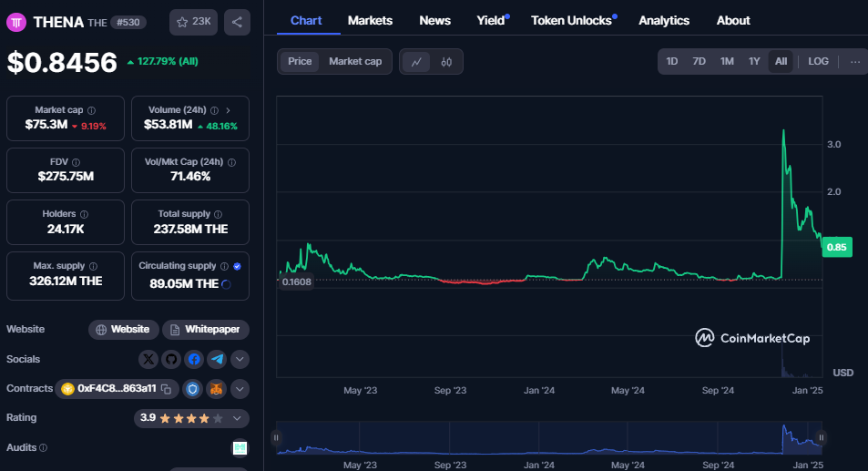The image size is (868, 471).
Task: Click the verified checkmark badge by Circulating supply
Action: tap(238, 266)
